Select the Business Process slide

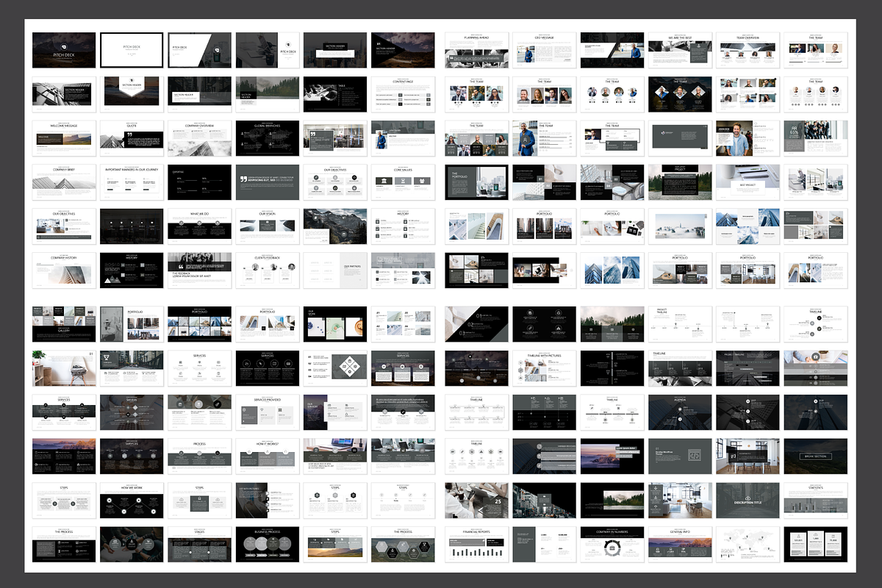click(268, 545)
